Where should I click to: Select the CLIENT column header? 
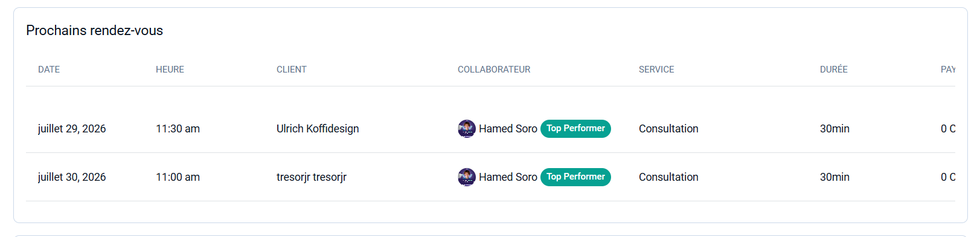[x=292, y=70]
